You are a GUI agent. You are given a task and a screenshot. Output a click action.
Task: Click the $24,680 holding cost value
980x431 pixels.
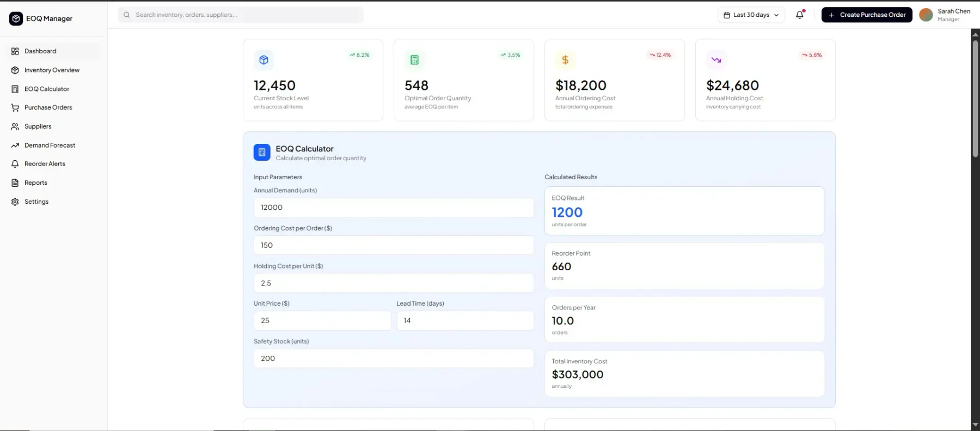[732, 86]
